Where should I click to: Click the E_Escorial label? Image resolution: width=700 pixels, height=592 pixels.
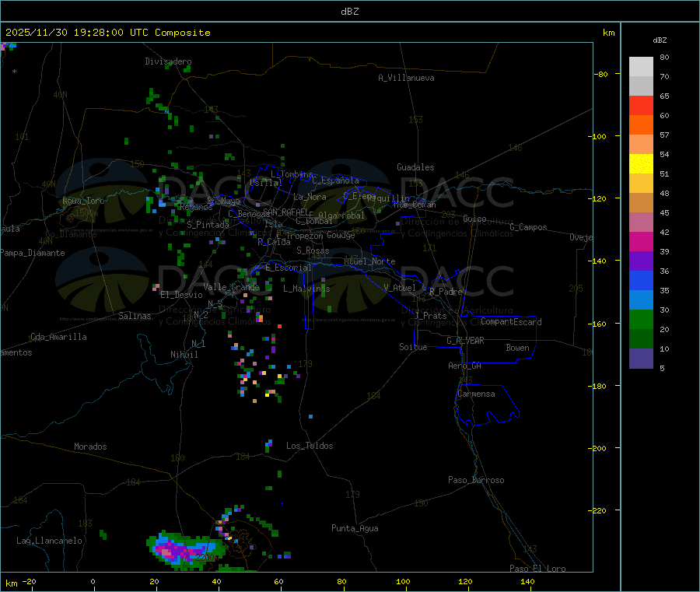click(289, 268)
